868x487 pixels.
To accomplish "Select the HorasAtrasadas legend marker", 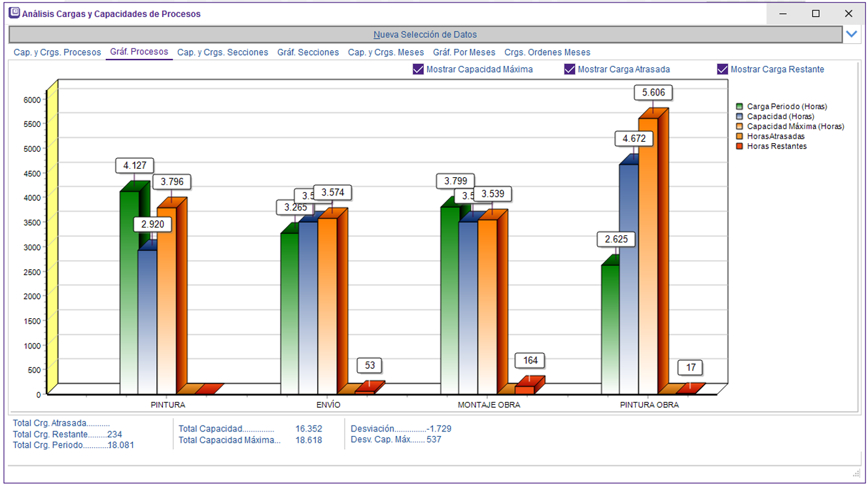I will coord(740,136).
